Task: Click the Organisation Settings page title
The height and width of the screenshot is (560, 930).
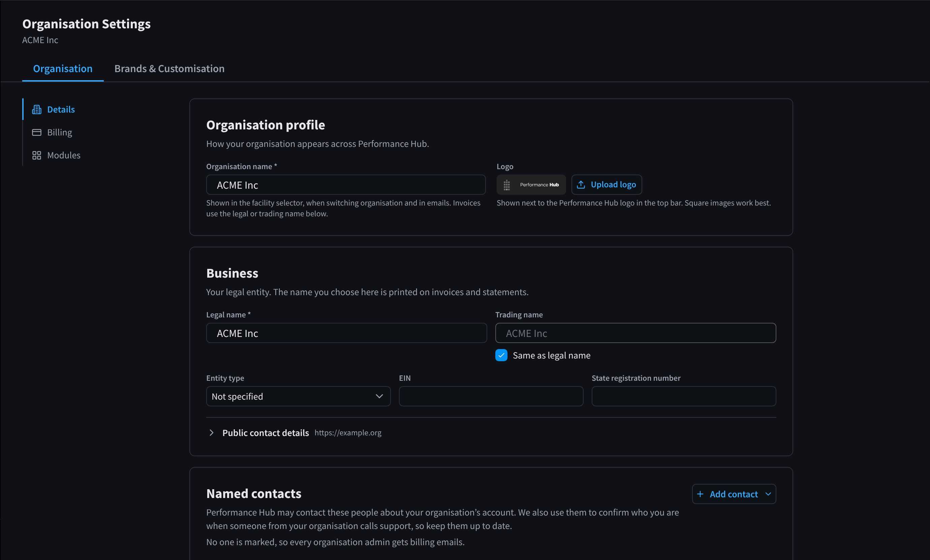Action: pos(86,24)
